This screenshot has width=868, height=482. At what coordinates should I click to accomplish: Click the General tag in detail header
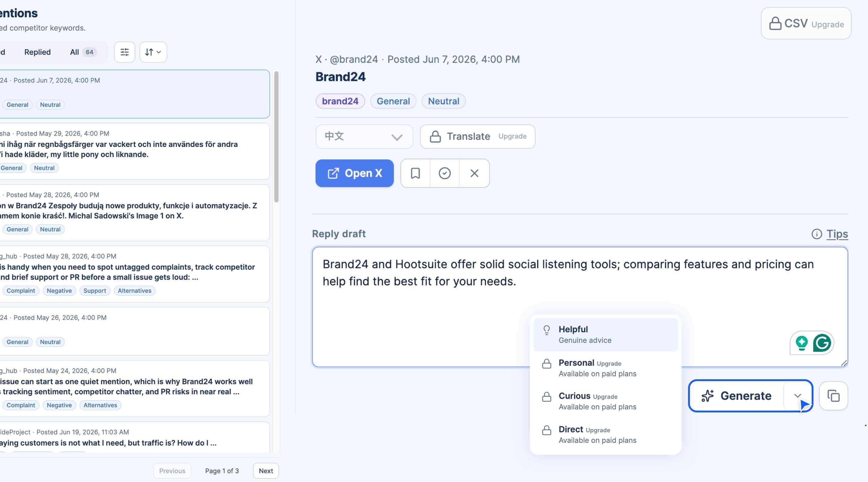click(393, 101)
